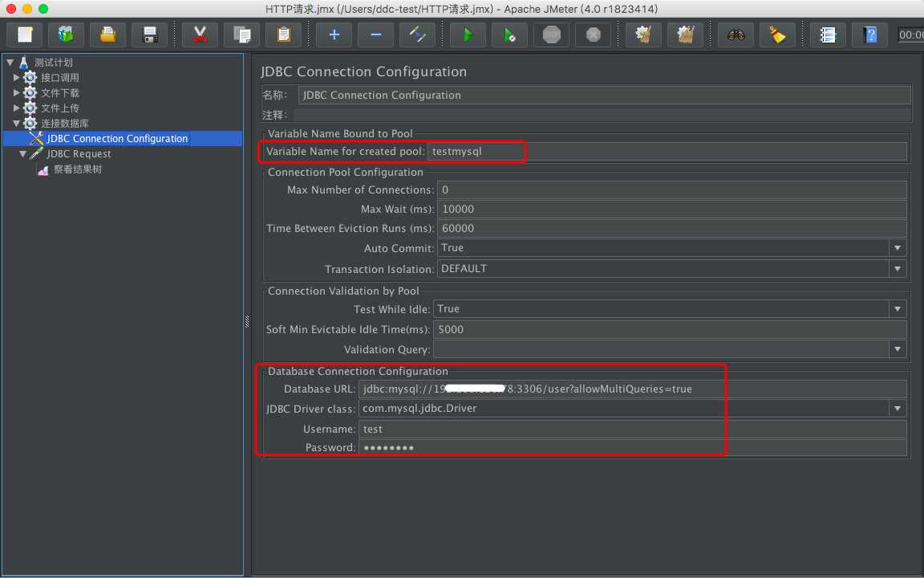Image resolution: width=924 pixels, height=578 pixels.
Task: Click the Variable Name for created pool field
Action: 667,152
